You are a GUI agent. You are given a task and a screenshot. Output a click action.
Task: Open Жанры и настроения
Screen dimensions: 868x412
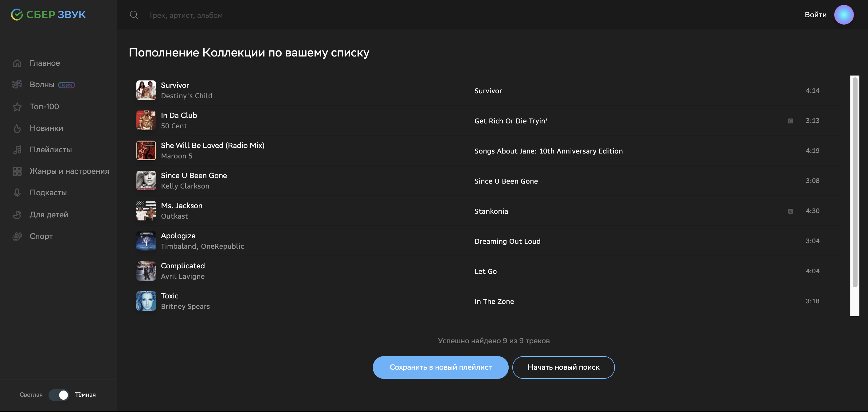pos(69,171)
